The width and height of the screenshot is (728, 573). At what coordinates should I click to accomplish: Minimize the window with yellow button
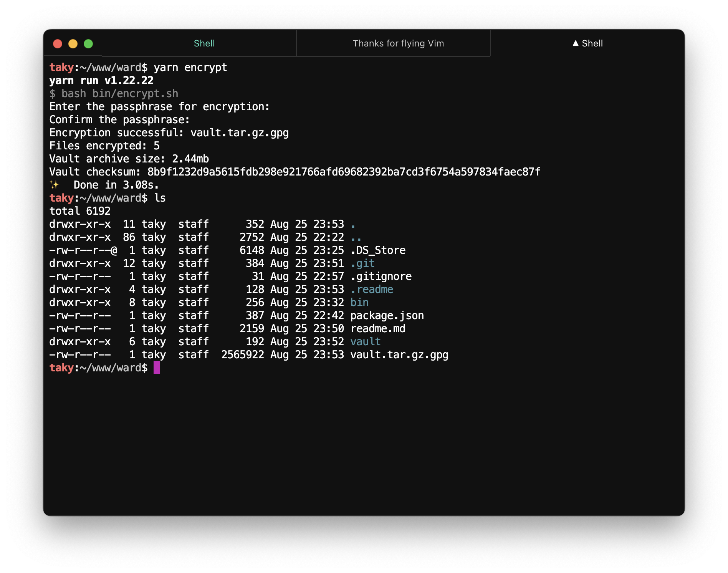pos(73,44)
